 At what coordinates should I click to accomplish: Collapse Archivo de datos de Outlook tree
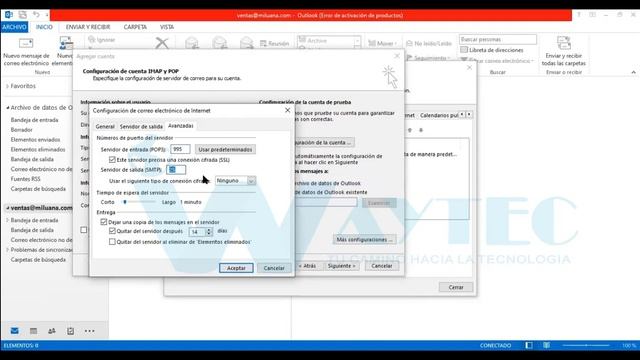[x=7, y=108]
